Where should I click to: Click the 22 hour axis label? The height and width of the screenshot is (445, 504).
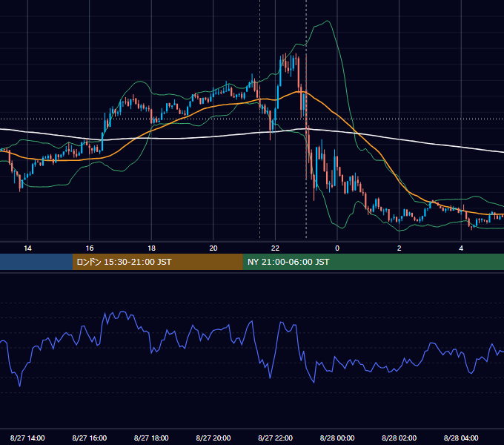275,248
